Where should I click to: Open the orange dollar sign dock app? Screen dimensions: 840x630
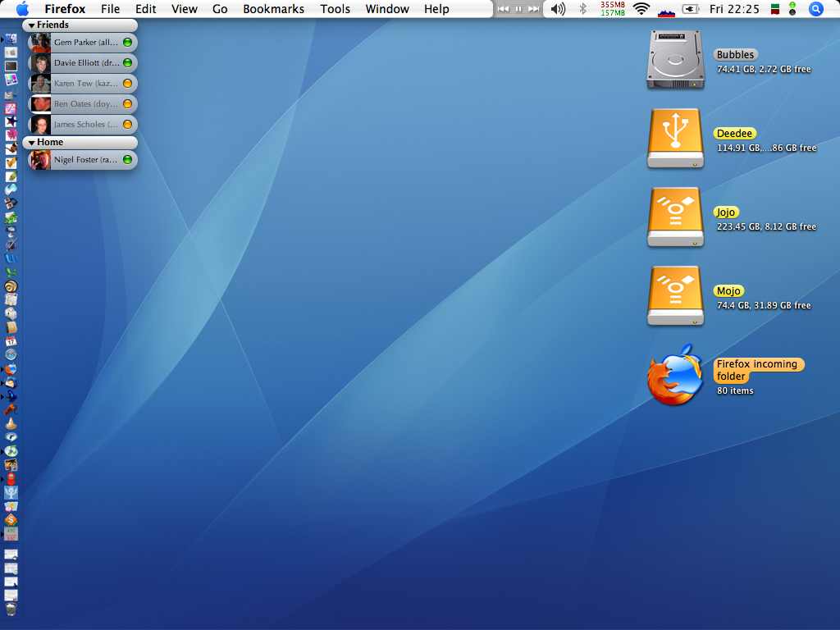(x=11, y=519)
